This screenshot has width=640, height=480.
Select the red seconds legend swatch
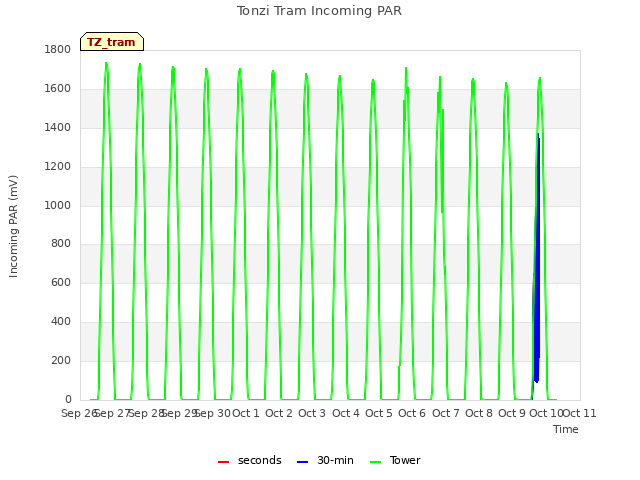point(224,462)
